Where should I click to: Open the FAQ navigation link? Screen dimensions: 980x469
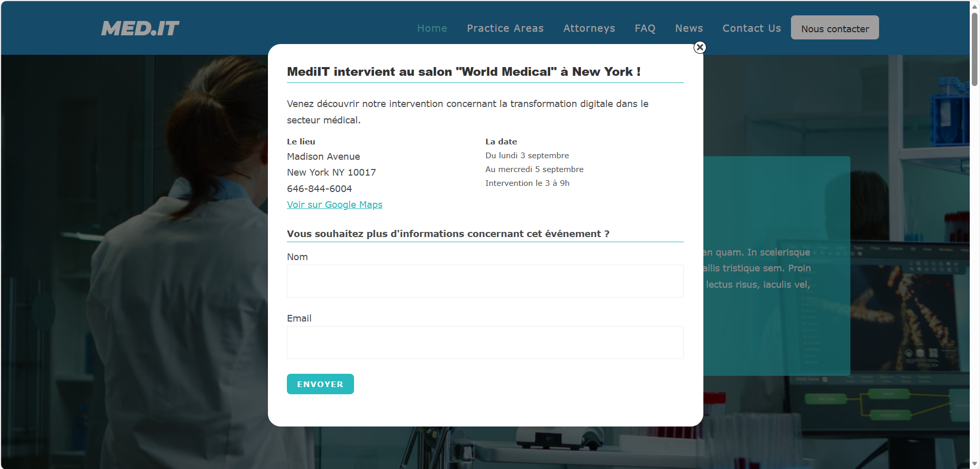644,29
